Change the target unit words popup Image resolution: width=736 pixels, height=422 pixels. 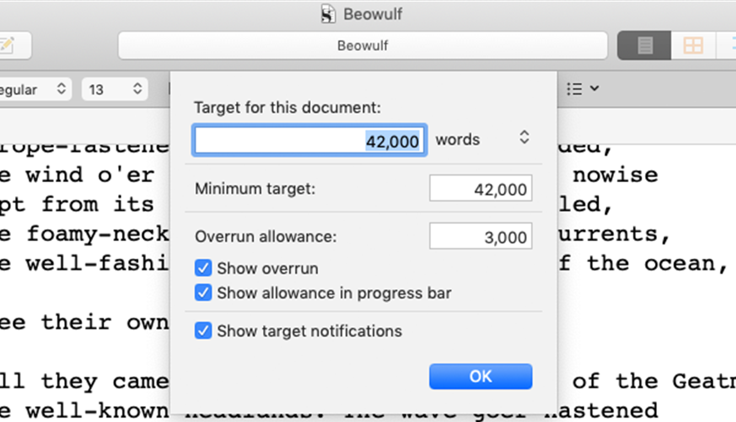coord(483,139)
